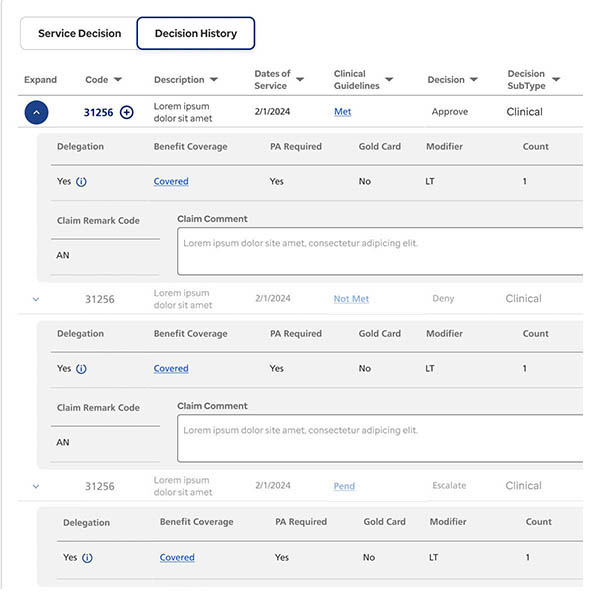This screenshot has width=600, height=600.
Task: Toggle the chevron of the Deny row
Action: pos(36,299)
